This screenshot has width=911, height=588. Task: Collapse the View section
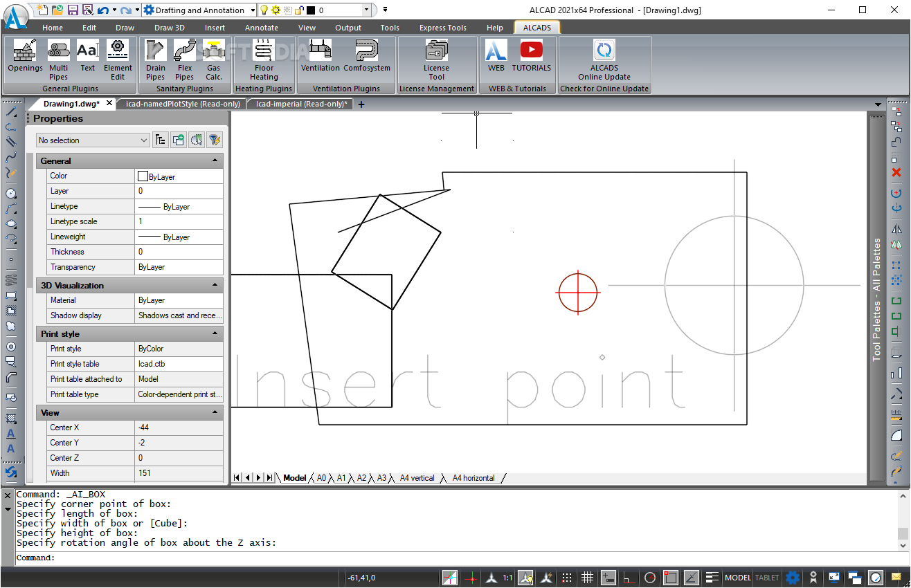215,412
